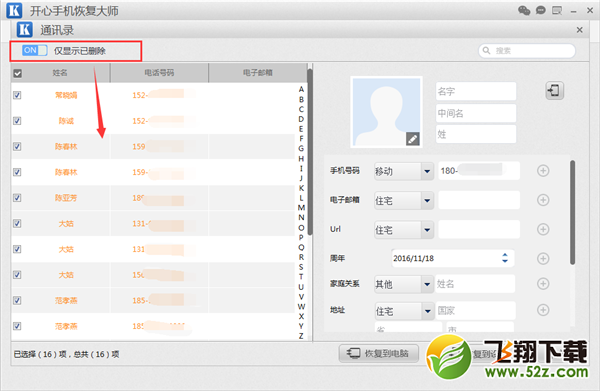Uncheck checkbox of first 范孝燕 row
Image resolution: width=600 pixels, height=391 pixels.
point(17,300)
